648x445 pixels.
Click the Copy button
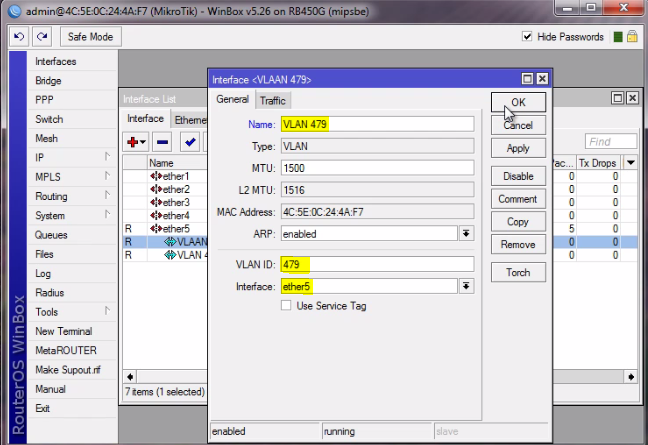(x=518, y=222)
